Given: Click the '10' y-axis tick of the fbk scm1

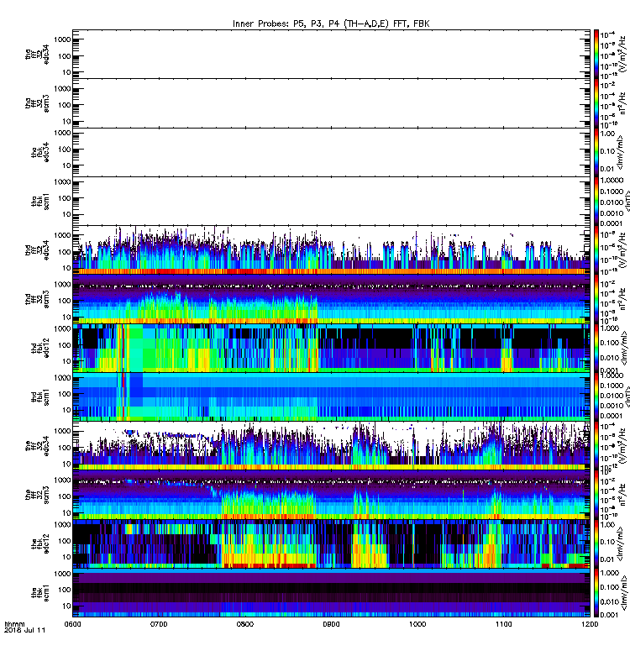Looking at the screenshot, I should tap(66, 606).
